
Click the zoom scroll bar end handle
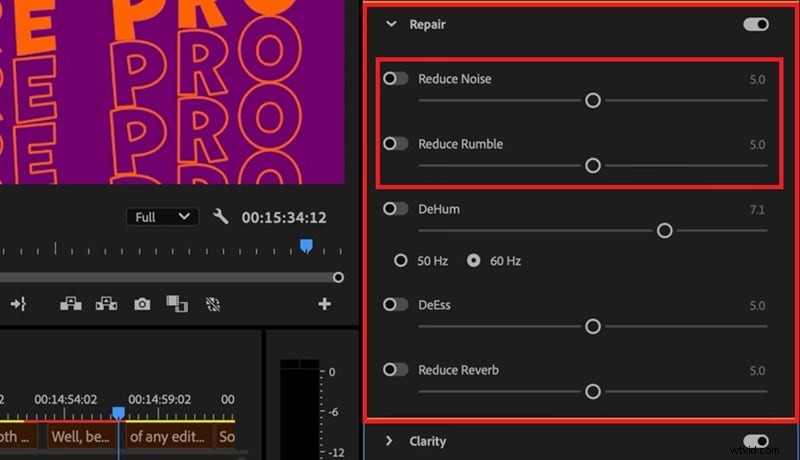click(338, 277)
